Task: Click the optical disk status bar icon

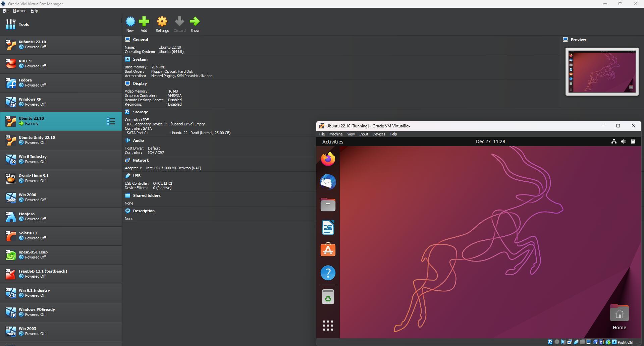Action: click(x=557, y=342)
